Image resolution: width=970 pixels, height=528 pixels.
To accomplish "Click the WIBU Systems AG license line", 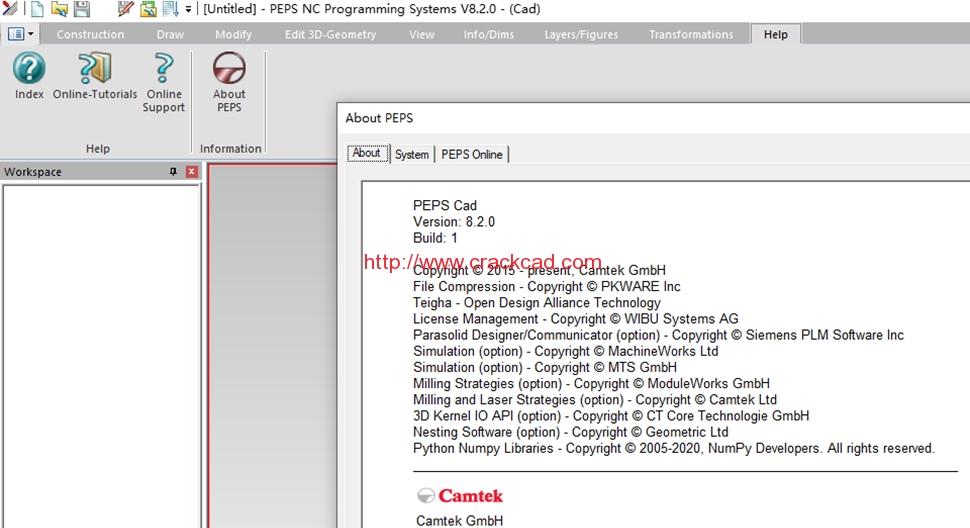I will 576,319.
